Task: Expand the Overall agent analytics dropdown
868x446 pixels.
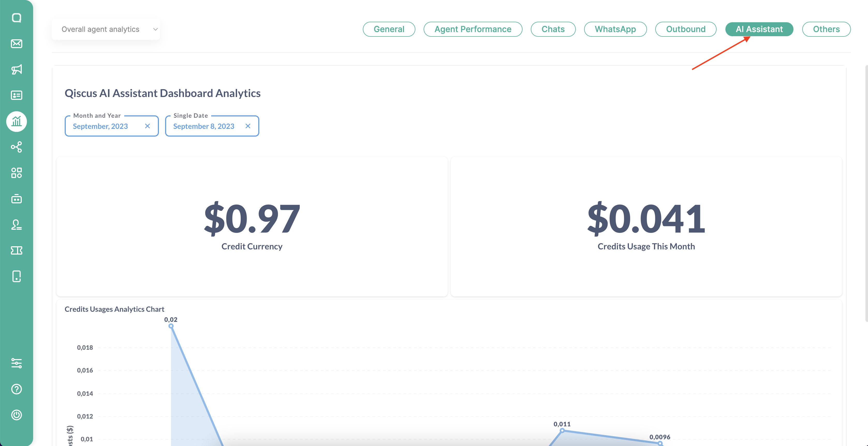Action: coord(106,29)
